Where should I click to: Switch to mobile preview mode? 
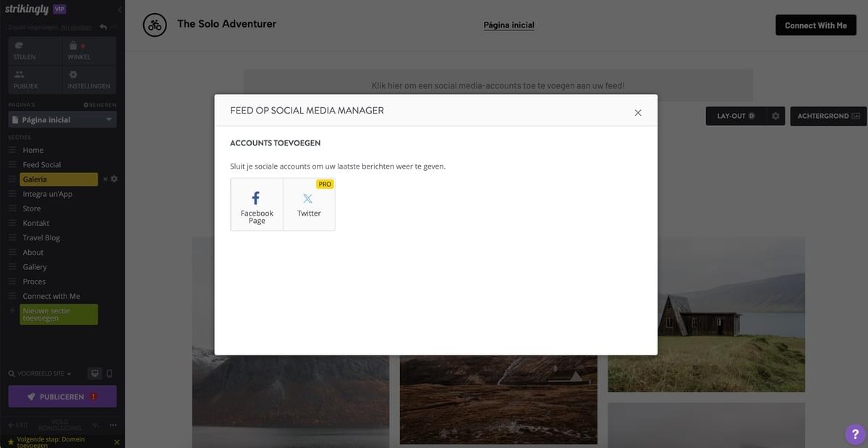click(x=109, y=373)
